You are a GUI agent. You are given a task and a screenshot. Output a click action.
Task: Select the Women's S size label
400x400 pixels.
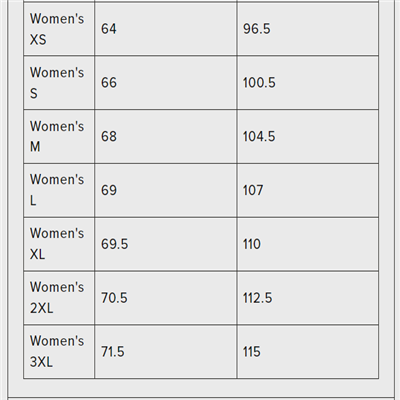click(x=57, y=83)
